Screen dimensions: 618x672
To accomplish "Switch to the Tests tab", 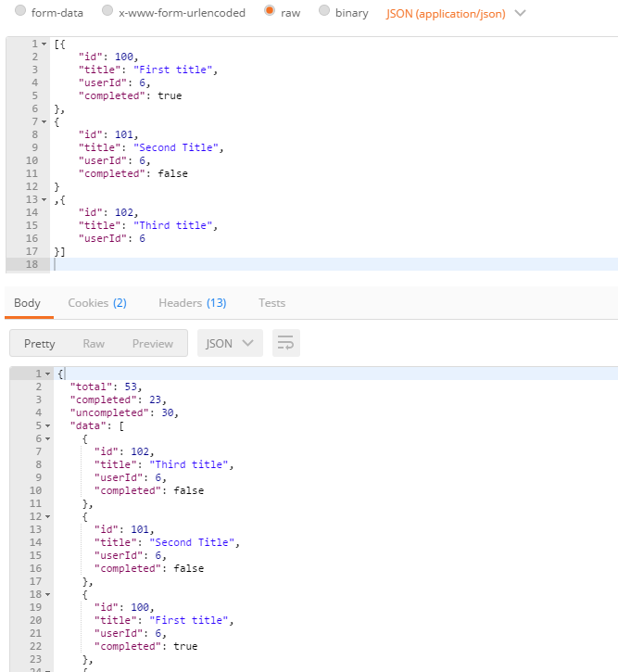I will point(271,303).
